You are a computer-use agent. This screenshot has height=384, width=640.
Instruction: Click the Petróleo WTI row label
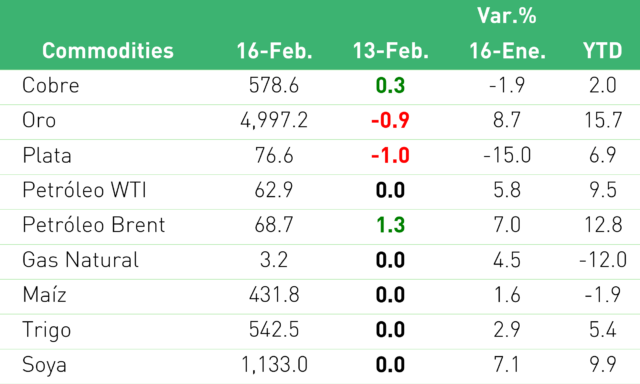[84, 190]
